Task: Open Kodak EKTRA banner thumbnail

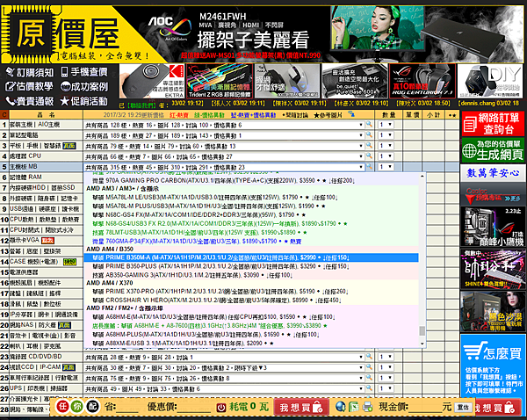Action: tap(152, 81)
